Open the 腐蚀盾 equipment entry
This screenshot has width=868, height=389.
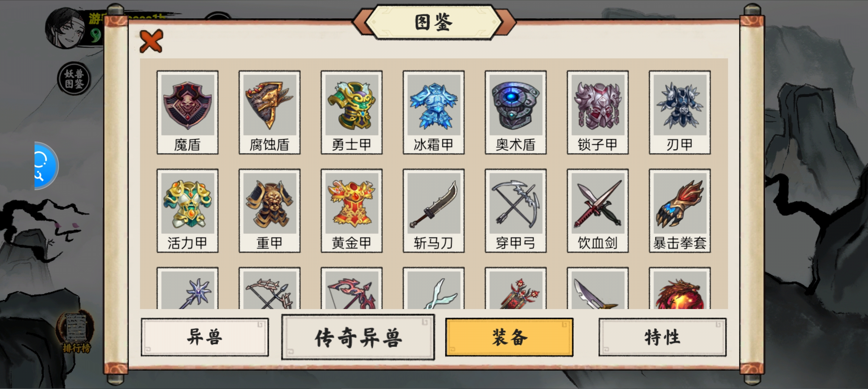(x=270, y=112)
